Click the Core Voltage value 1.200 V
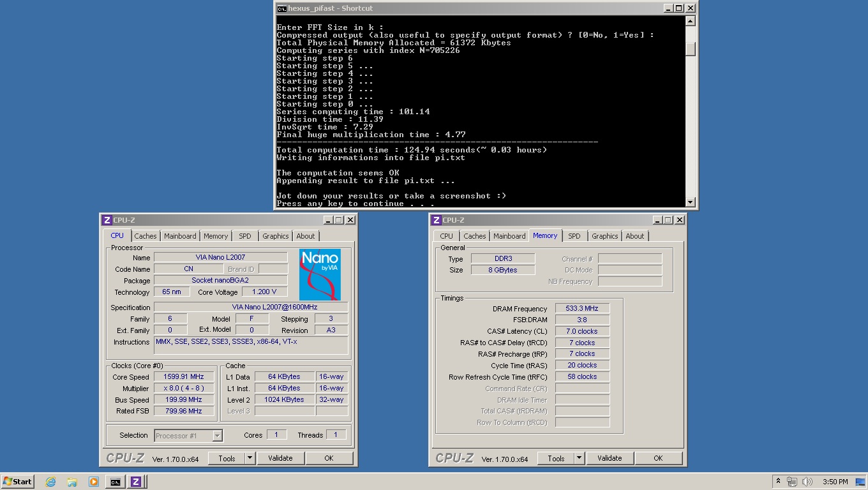868x490 pixels. coord(264,292)
